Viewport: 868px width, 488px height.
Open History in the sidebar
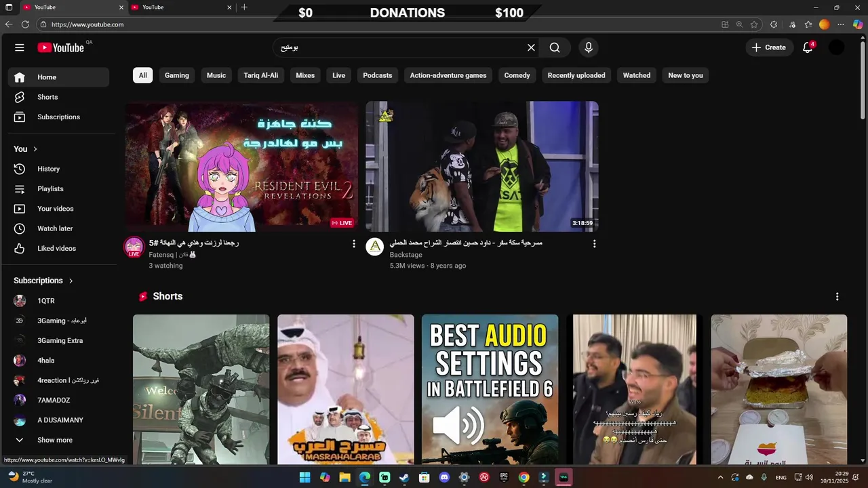pos(58,169)
